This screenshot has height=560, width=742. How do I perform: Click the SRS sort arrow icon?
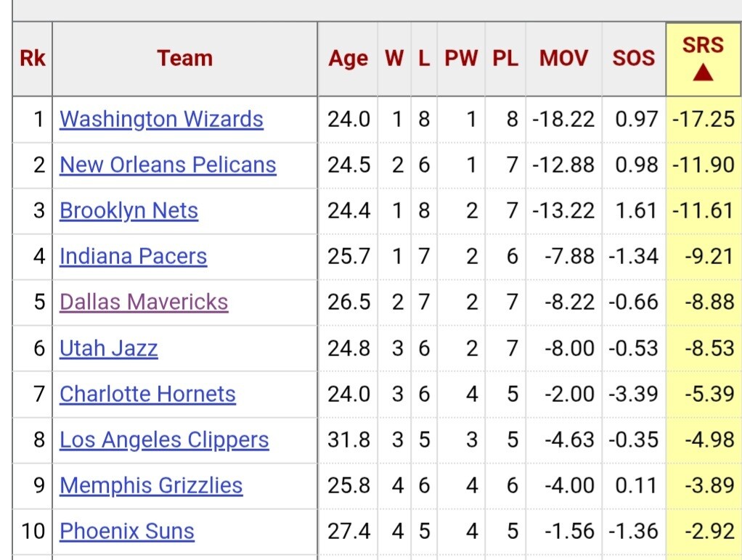pyautogui.click(x=703, y=73)
